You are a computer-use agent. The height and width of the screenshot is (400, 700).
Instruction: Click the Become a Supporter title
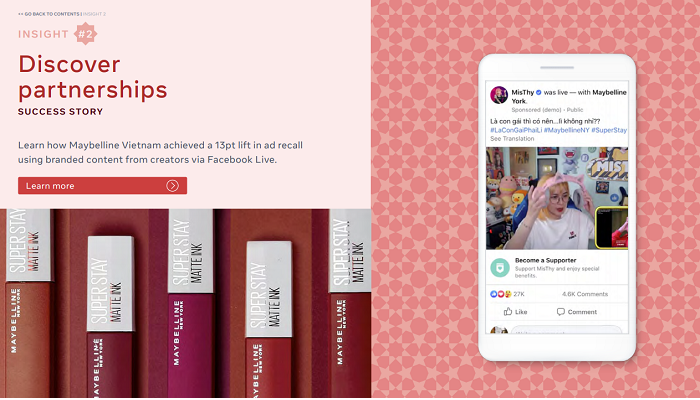click(546, 260)
